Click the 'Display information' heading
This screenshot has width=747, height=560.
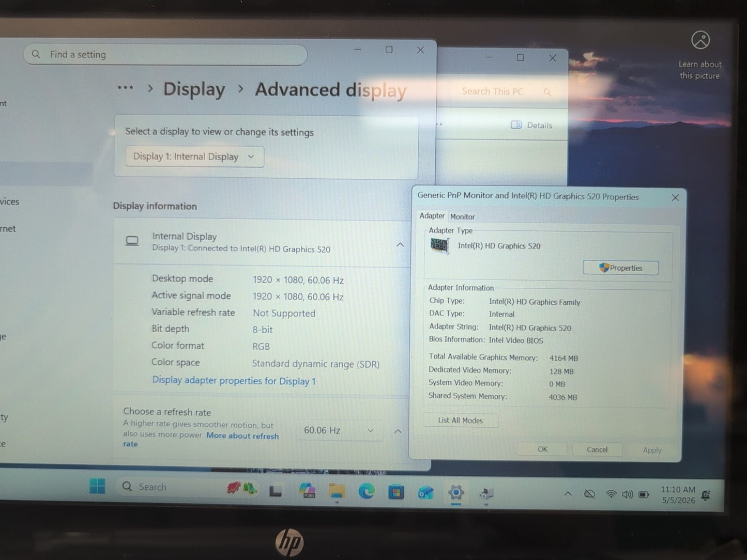click(155, 206)
